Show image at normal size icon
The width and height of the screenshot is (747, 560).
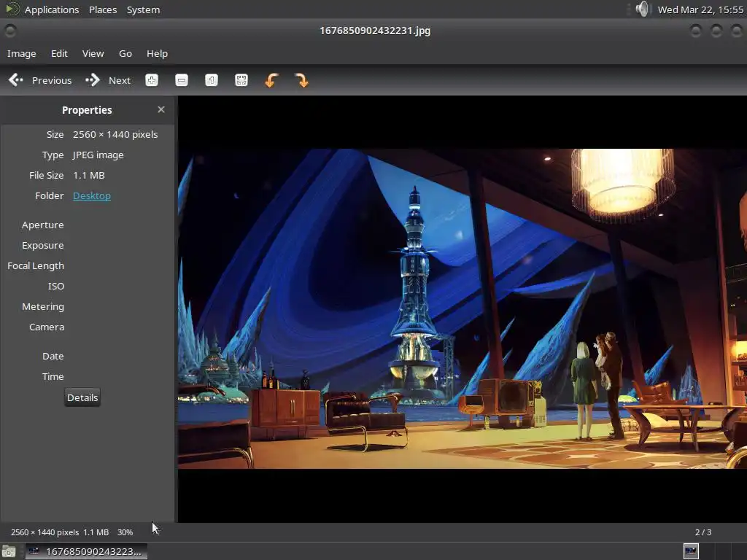tap(212, 80)
